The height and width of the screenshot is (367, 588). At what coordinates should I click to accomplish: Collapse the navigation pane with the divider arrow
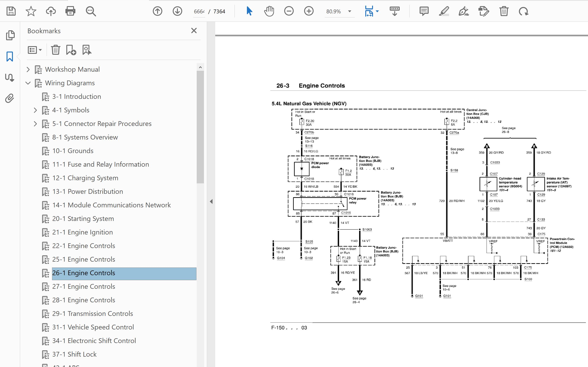211,201
